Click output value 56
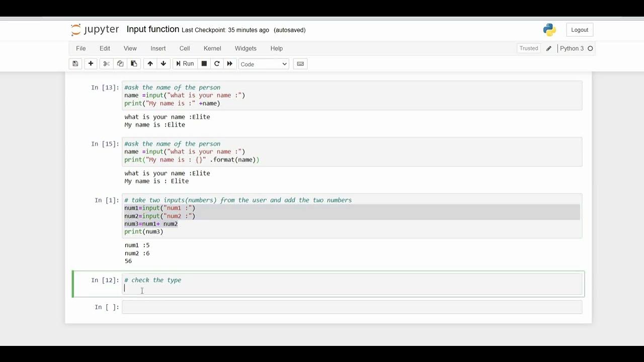 pos(128,261)
